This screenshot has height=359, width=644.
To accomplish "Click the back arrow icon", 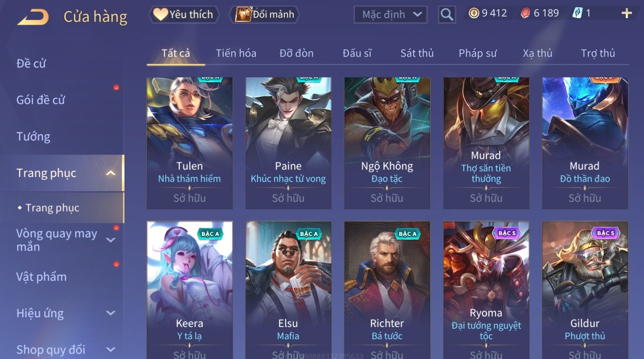I will point(33,17).
